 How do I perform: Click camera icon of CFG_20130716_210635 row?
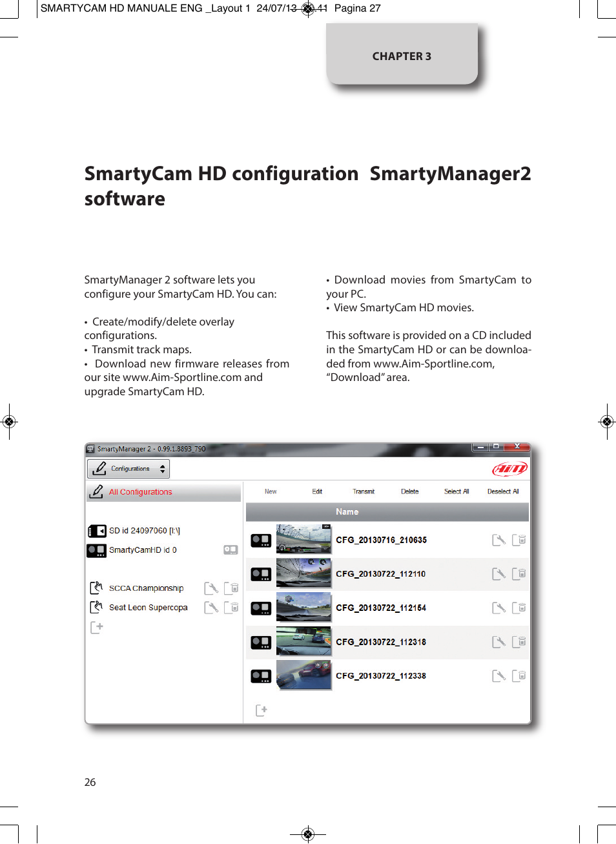[x=261, y=540]
